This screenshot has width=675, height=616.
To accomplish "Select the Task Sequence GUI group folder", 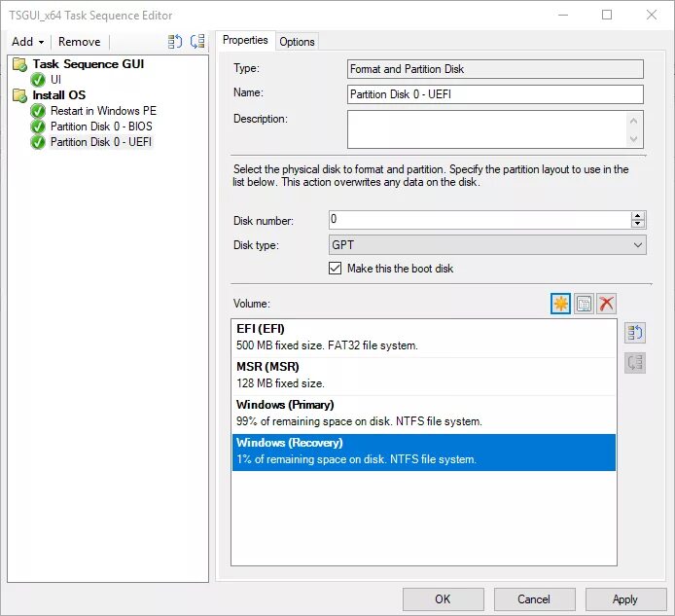I will point(89,64).
